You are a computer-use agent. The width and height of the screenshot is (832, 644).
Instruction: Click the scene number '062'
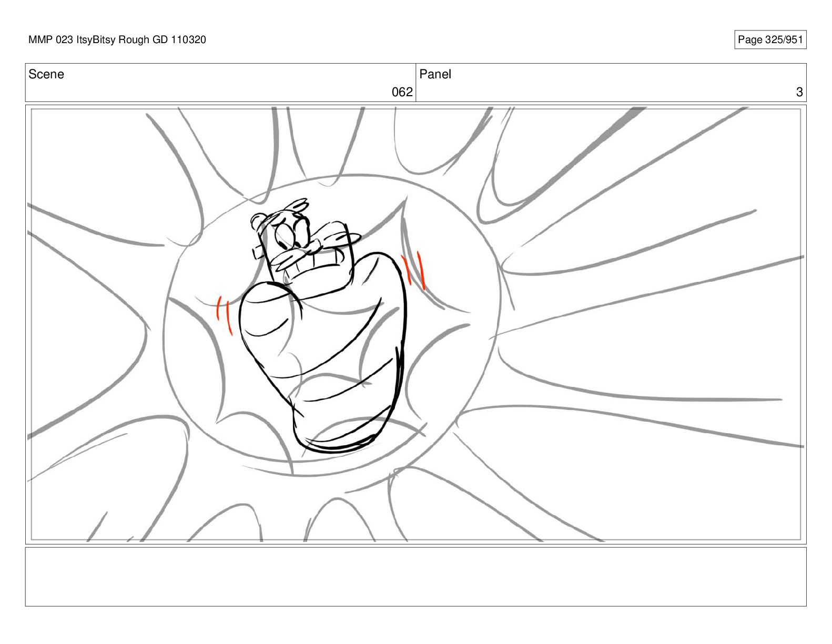click(402, 93)
